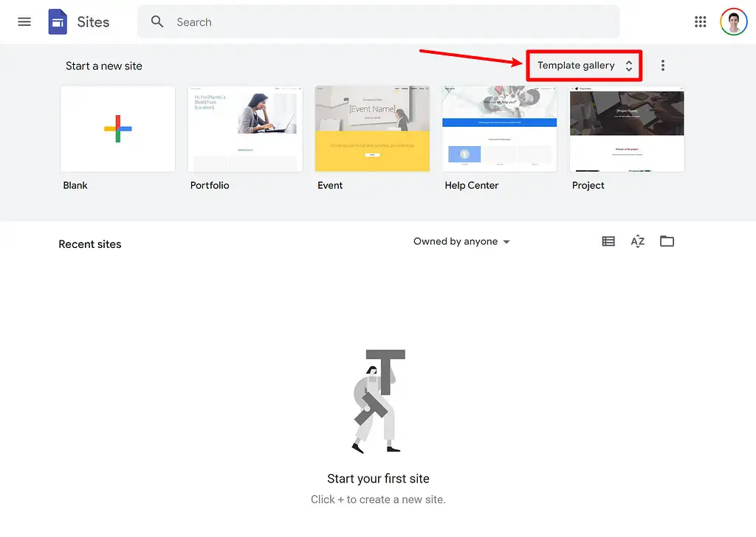Open the file picker folder icon
This screenshot has height=537, width=756.
pos(667,240)
